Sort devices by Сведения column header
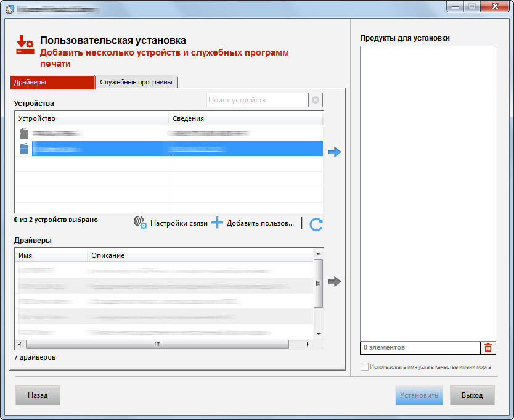This screenshot has height=420, width=514. (246, 118)
